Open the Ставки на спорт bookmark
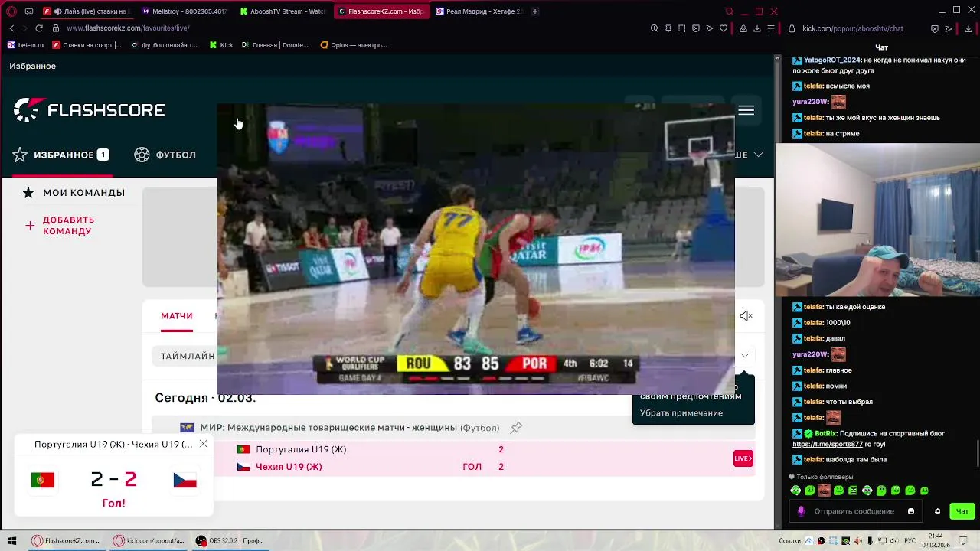Screen dimensions: 980x551 tap(87, 45)
